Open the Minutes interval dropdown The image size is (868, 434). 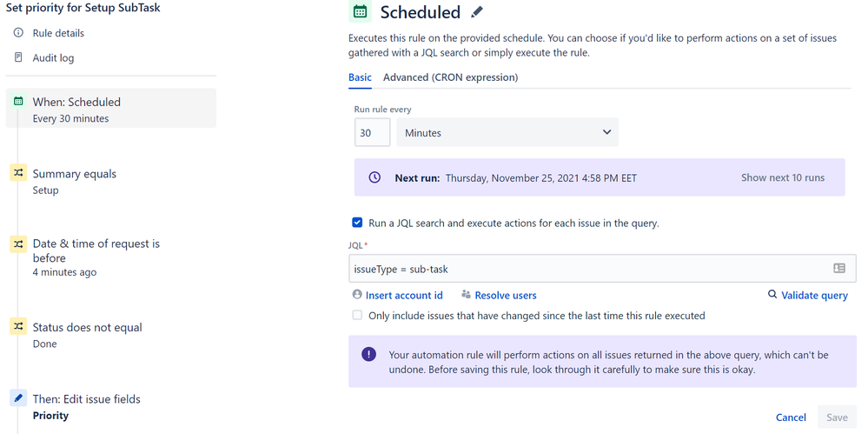507,132
